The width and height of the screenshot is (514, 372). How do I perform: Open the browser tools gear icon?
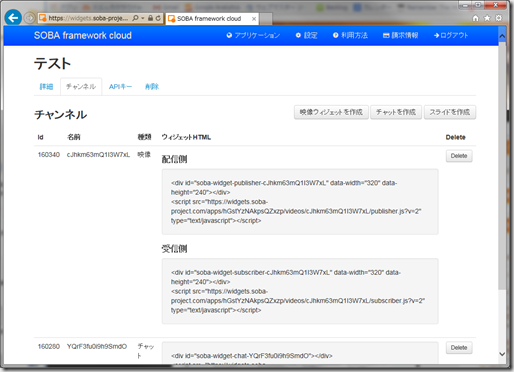[498, 18]
